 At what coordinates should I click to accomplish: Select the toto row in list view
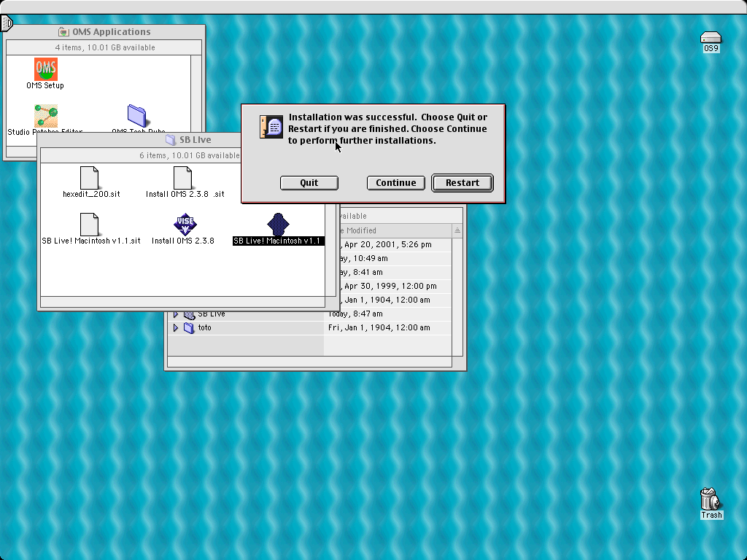pyautogui.click(x=309, y=327)
